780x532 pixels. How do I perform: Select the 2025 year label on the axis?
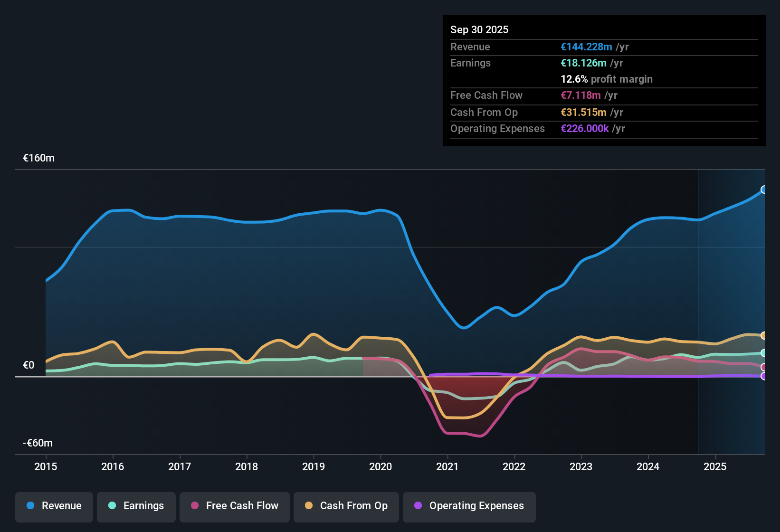tap(715, 467)
